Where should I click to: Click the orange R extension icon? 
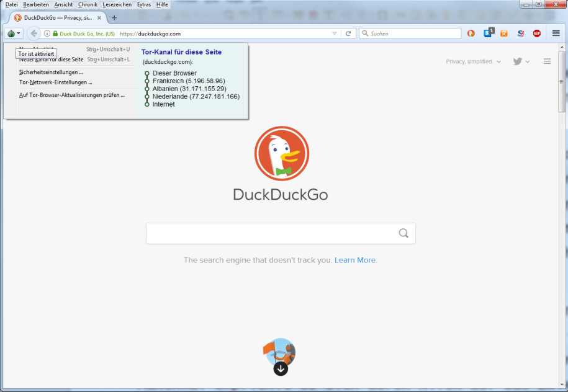(x=504, y=33)
